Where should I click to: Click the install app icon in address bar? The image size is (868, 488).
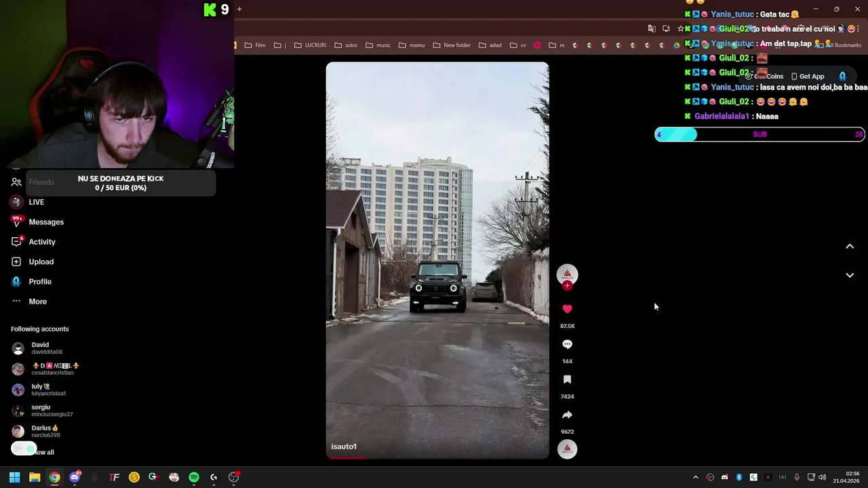666,29
